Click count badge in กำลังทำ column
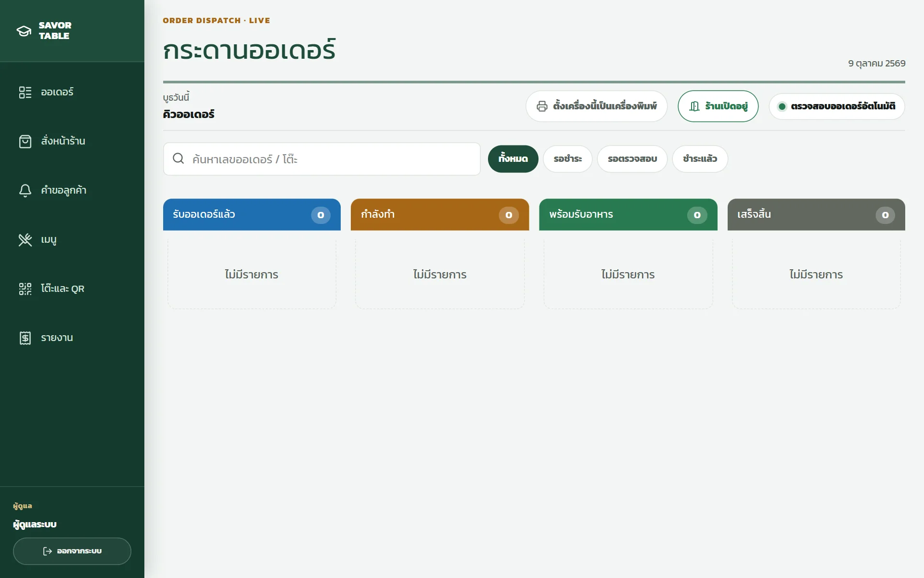Image resolution: width=924 pixels, height=578 pixels. 509,215
